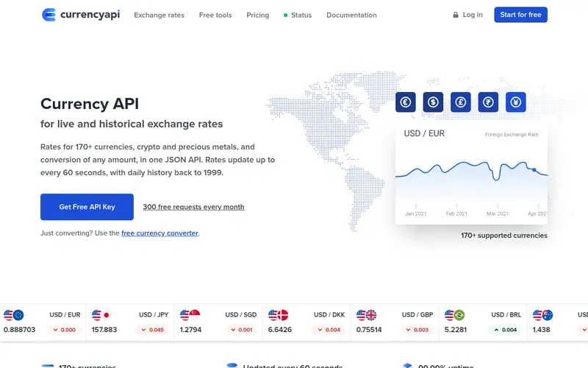
Task: Click the 0.888703 rate value
Action: tap(20, 330)
